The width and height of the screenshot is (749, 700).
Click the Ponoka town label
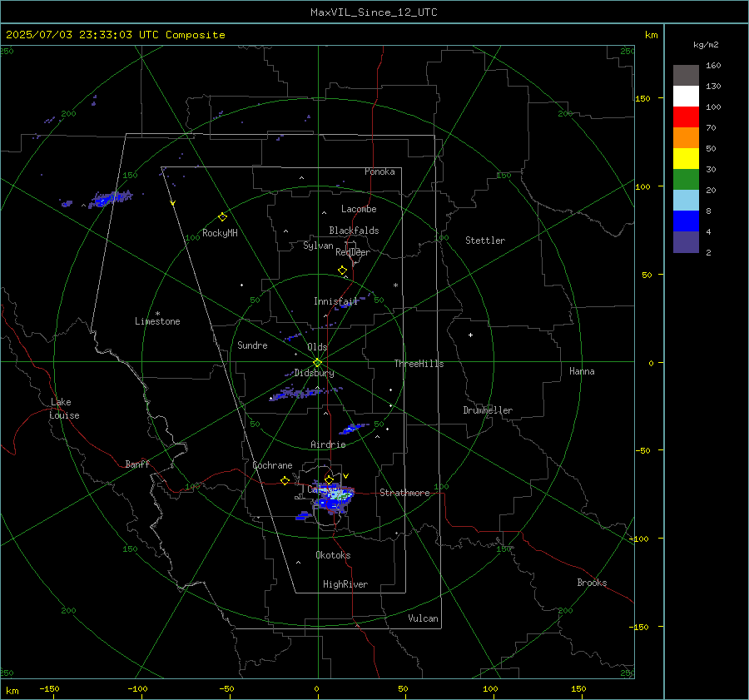click(x=379, y=171)
